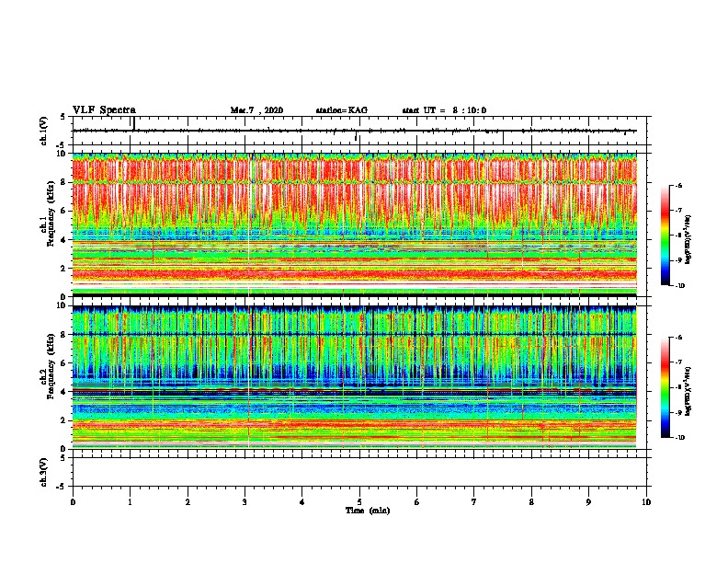
Task: Click the ch.1 spectrogram color scale bar
Action: (x=665, y=236)
